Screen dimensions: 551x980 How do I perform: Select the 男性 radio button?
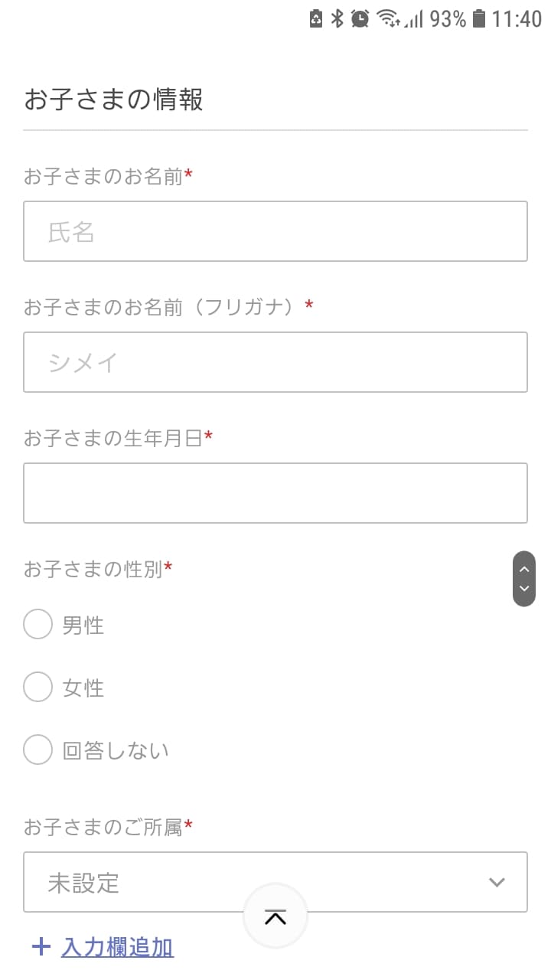click(x=38, y=624)
